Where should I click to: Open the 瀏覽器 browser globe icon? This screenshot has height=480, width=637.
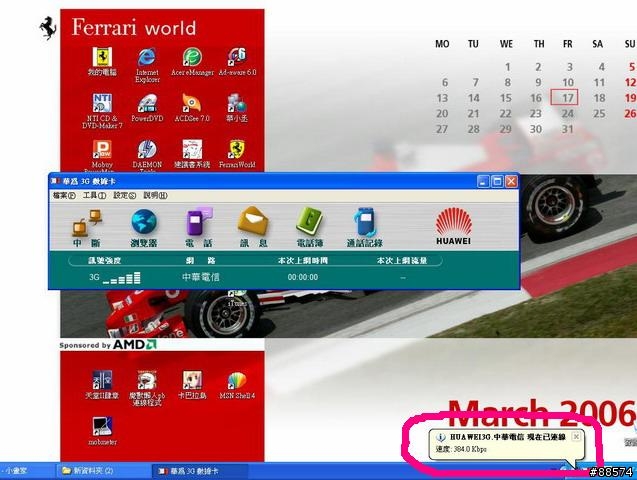[144, 227]
